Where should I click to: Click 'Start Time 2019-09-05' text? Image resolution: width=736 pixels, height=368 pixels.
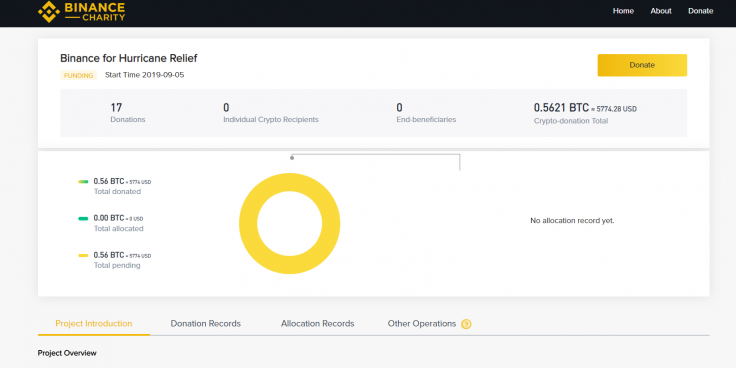point(145,75)
